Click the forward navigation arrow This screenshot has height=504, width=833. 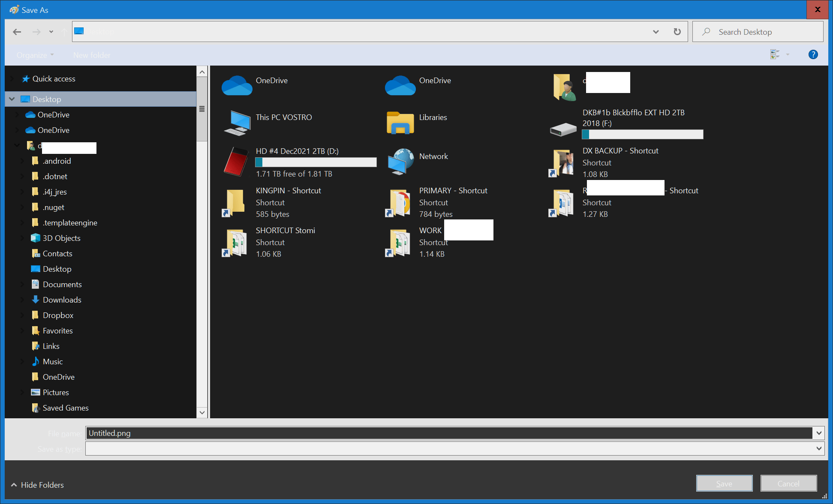pyautogui.click(x=36, y=31)
